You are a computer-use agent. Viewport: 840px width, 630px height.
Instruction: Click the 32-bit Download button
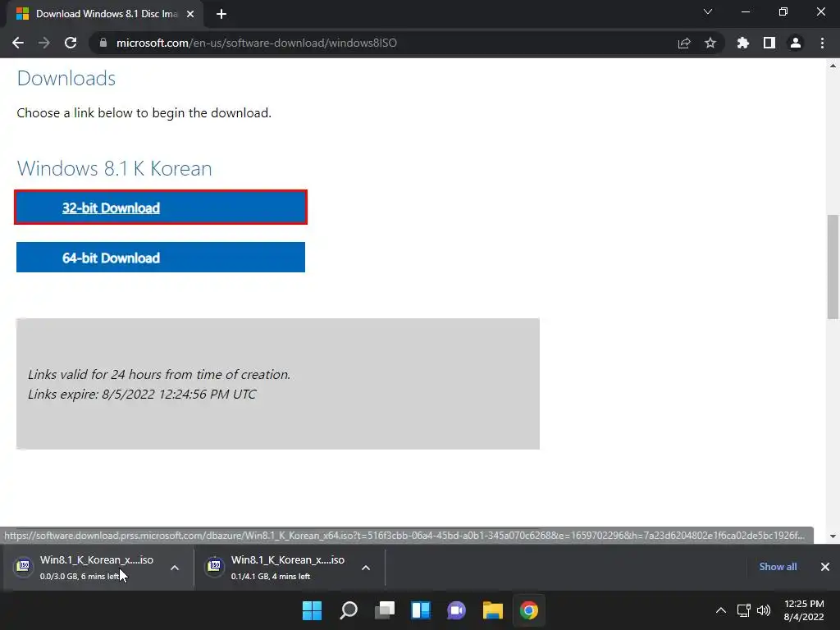161,208
